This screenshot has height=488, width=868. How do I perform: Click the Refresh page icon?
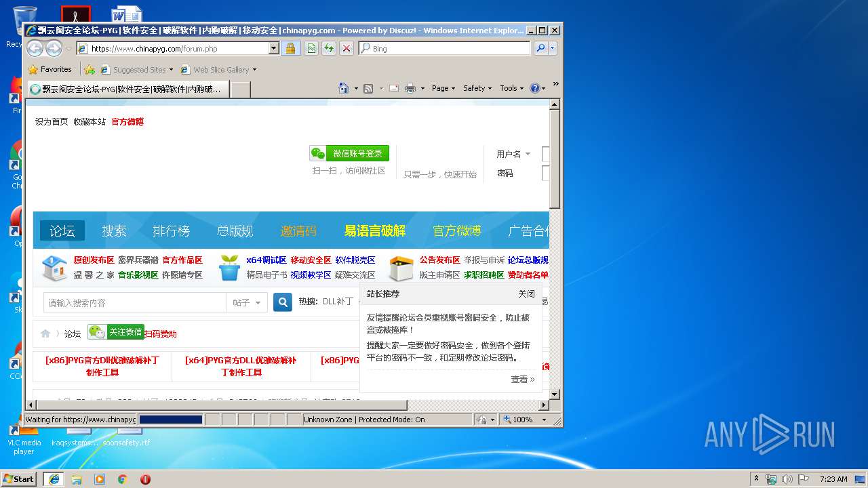328,48
